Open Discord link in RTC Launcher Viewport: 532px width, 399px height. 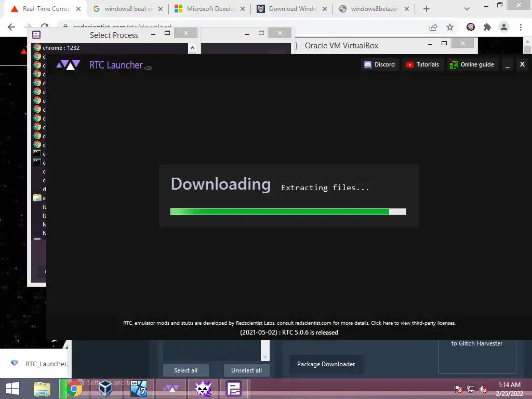[379, 64]
